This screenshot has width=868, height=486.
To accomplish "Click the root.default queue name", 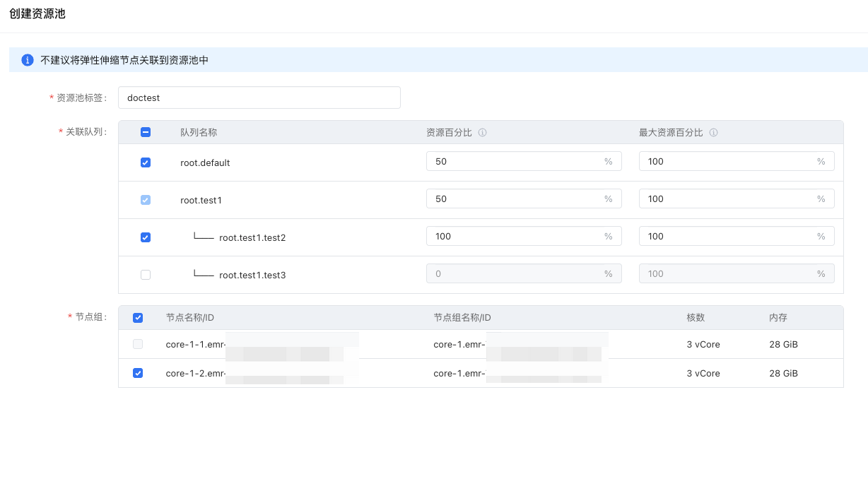I will coord(205,162).
